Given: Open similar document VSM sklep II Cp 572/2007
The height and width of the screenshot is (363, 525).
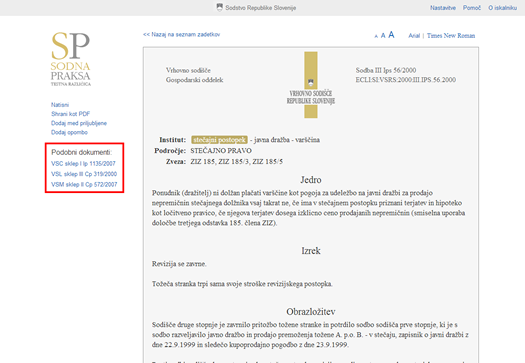Looking at the screenshot, I should [84, 185].
